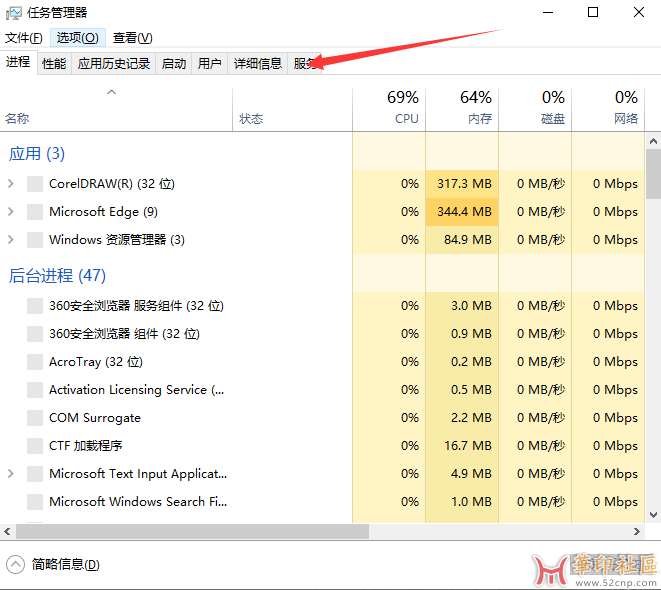Click the vertical scrollbar thumb
The height and width of the screenshot is (590, 661).
(x=653, y=174)
